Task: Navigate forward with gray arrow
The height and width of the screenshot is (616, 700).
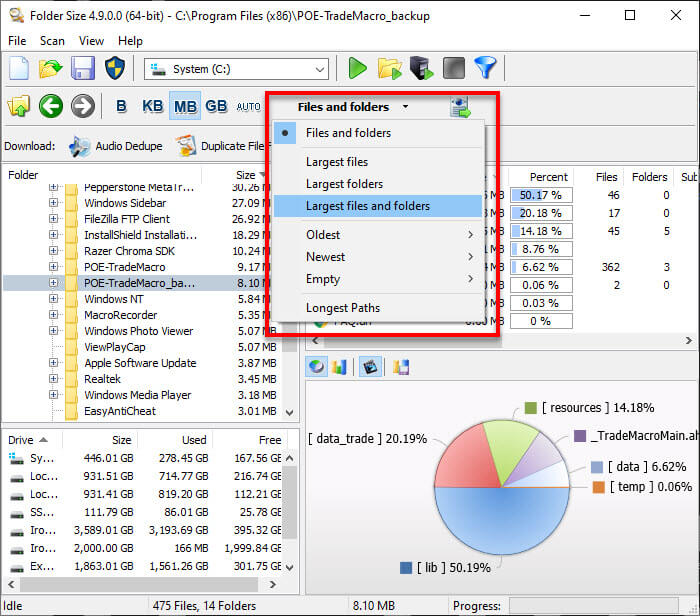Action: [83, 106]
